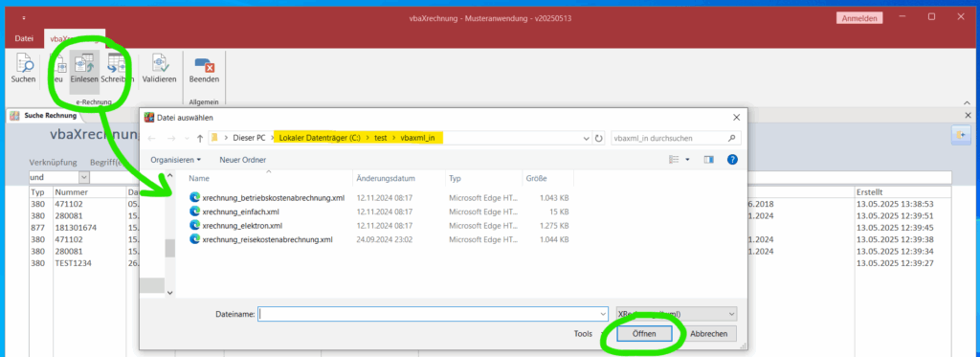This screenshot has width=980, height=357.
Task: Go forward in the file dialog
Action: click(x=170, y=138)
